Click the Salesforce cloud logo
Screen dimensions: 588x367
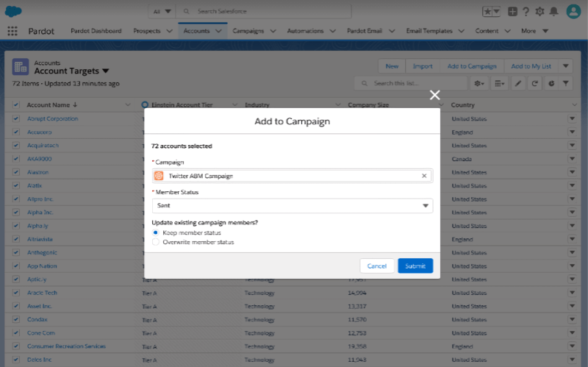(x=13, y=11)
